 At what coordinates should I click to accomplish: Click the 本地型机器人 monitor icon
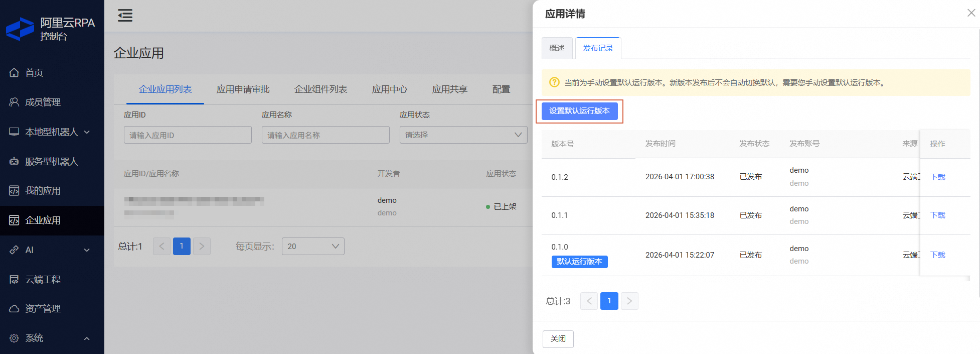click(x=14, y=132)
